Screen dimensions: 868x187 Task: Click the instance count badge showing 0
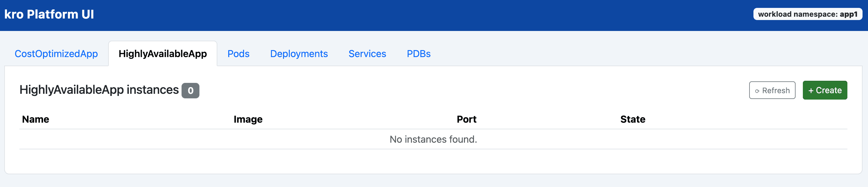[x=190, y=90]
